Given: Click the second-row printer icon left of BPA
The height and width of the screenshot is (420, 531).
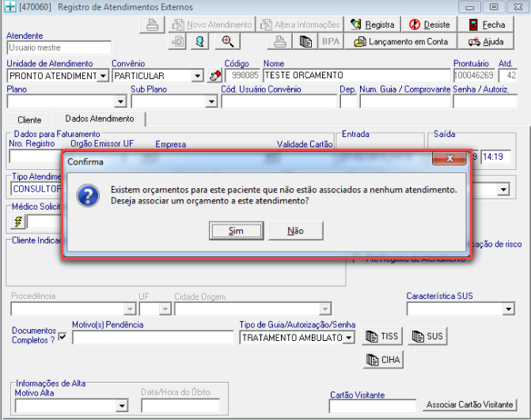Looking at the screenshot, I should tap(279, 42).
